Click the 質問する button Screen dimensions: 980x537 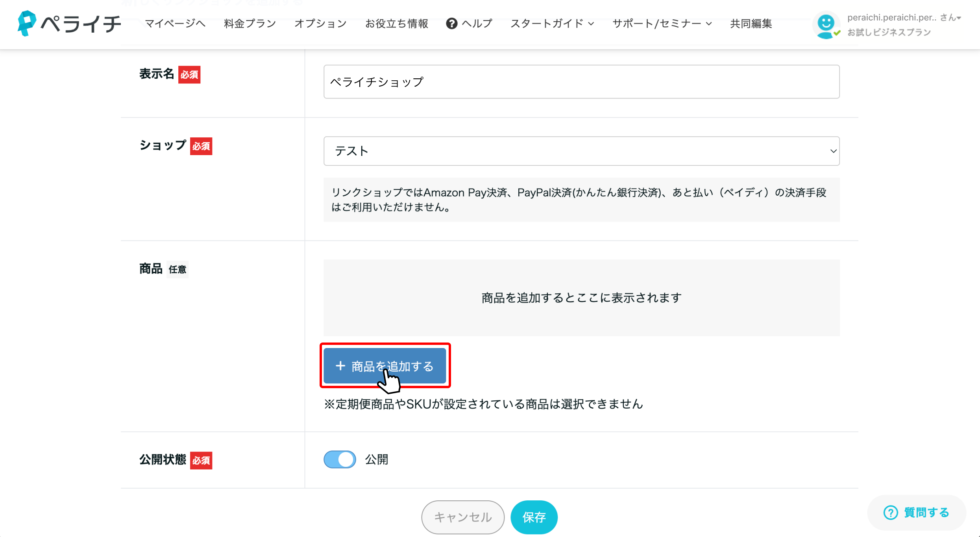tap(917, 513)
